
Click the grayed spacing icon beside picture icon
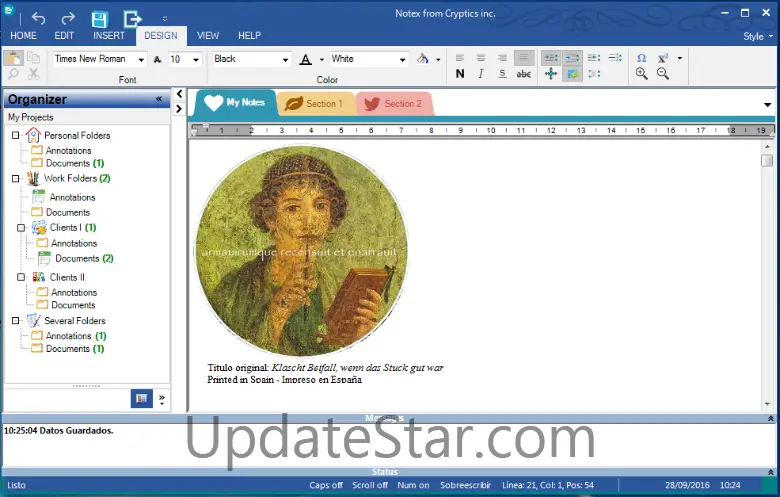click(594, 74)
